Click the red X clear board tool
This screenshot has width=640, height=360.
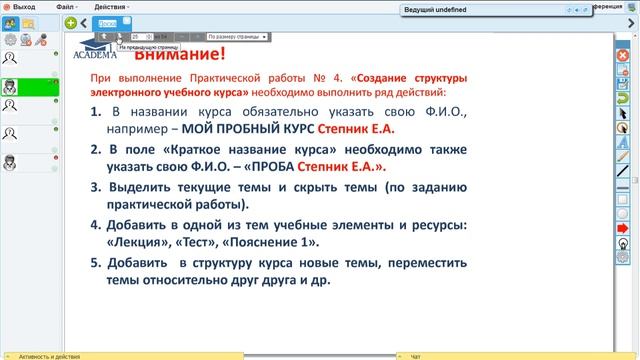pyautogui.click(x=622, y=55)
